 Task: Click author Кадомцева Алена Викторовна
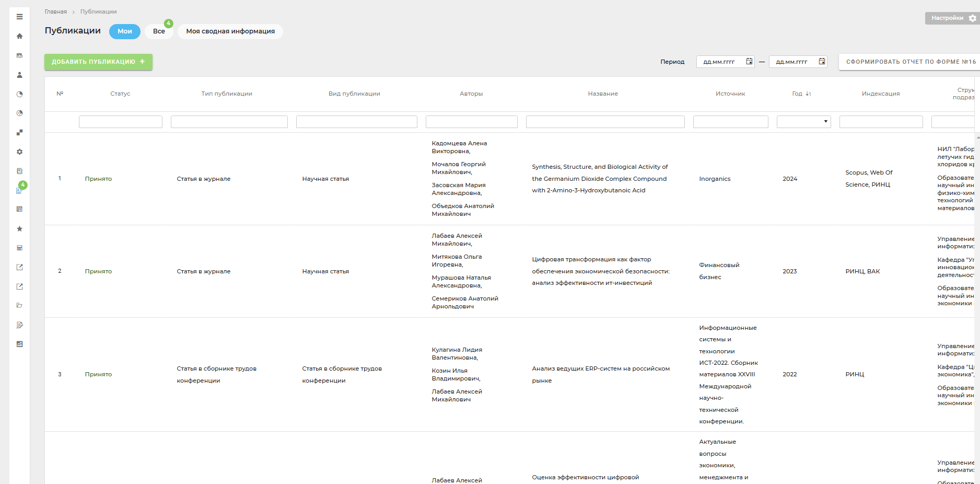tap(459, 147)
